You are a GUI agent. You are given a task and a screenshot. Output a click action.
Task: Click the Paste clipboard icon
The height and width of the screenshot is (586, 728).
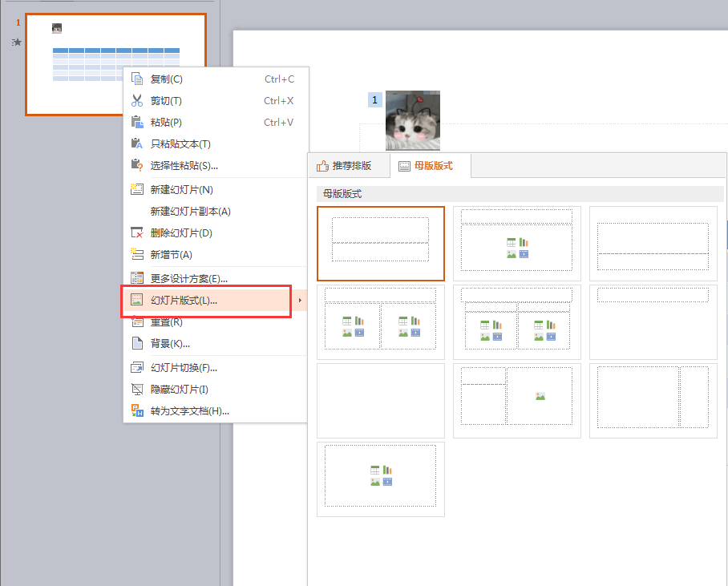[x=137, y=122]
